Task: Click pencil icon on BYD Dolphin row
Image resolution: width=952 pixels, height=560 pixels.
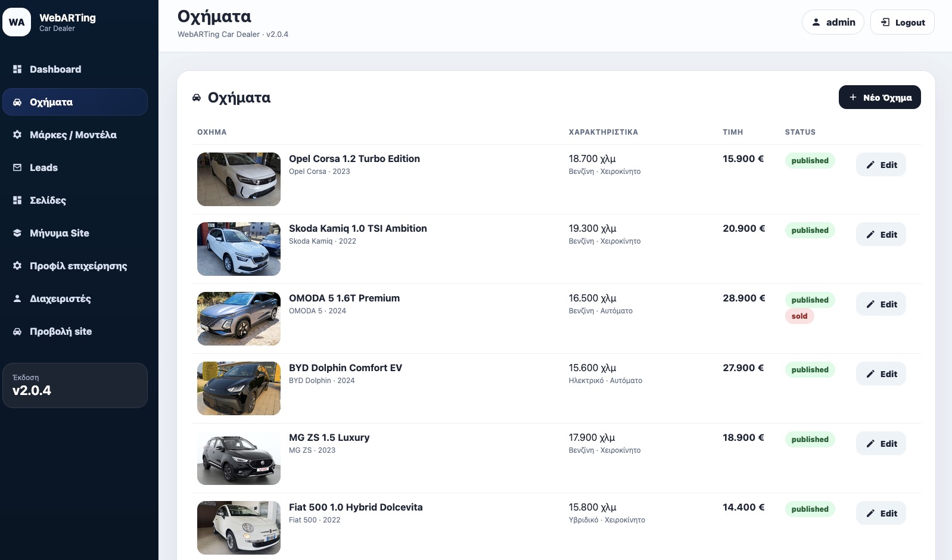Action: 870,374
